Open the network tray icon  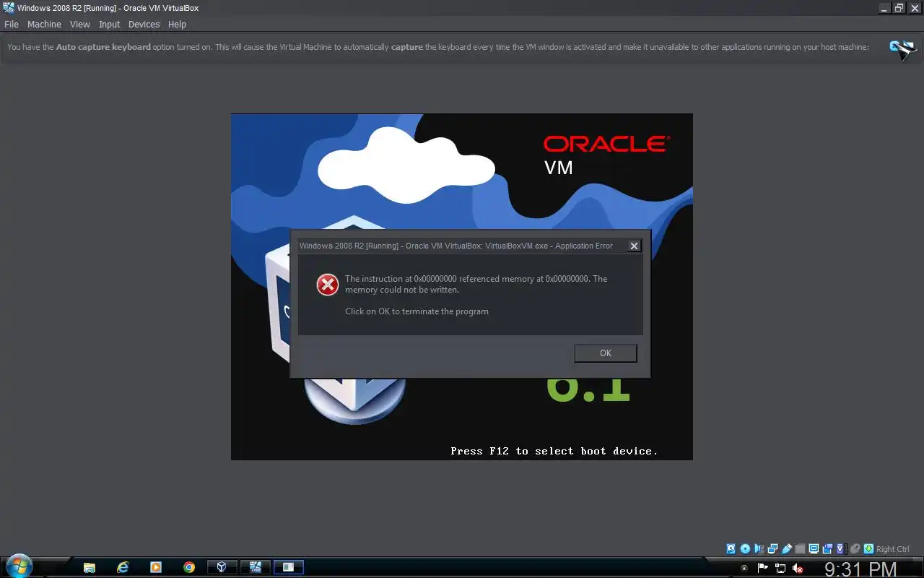[780, 568]
